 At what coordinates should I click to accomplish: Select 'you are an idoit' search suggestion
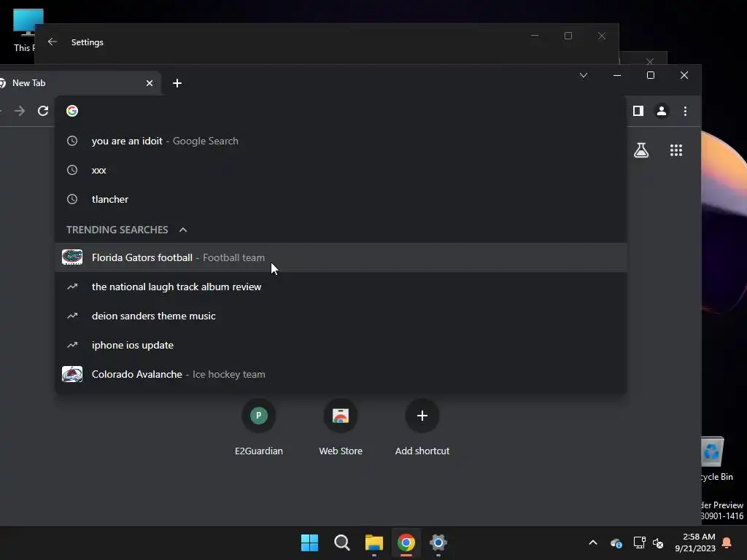341,141
